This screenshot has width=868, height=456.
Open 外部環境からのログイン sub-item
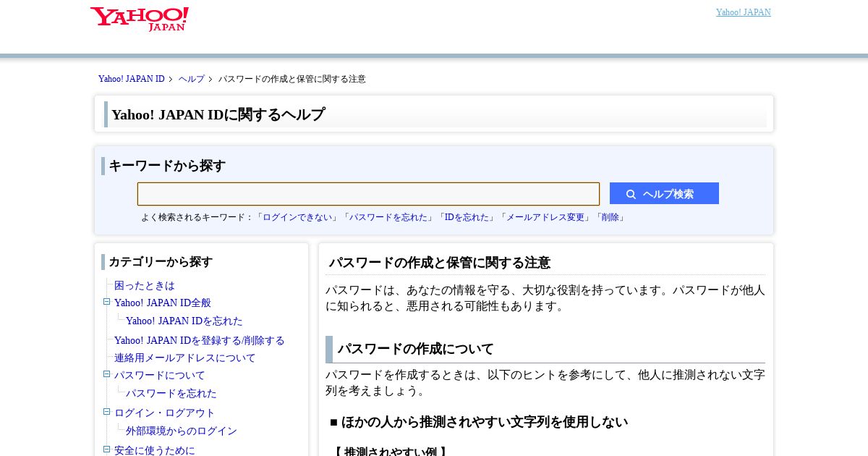(182, 431)
